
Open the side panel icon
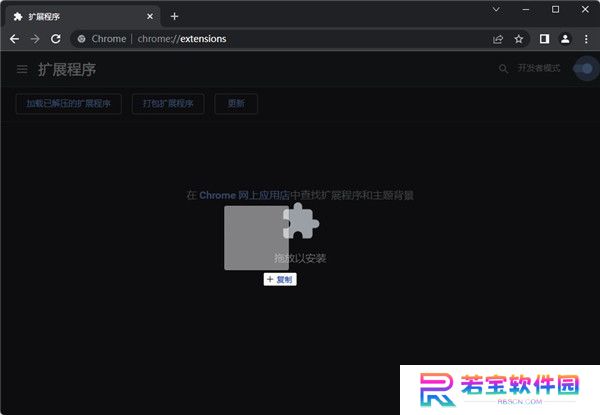coord(544,39)
